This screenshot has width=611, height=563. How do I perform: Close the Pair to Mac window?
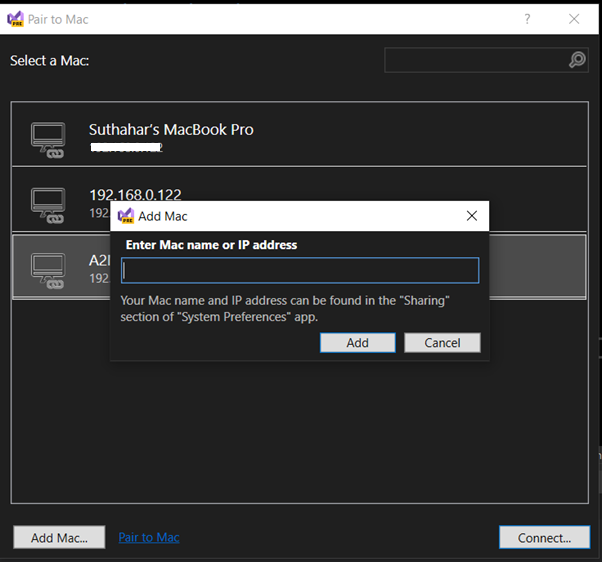pos(574,19)
